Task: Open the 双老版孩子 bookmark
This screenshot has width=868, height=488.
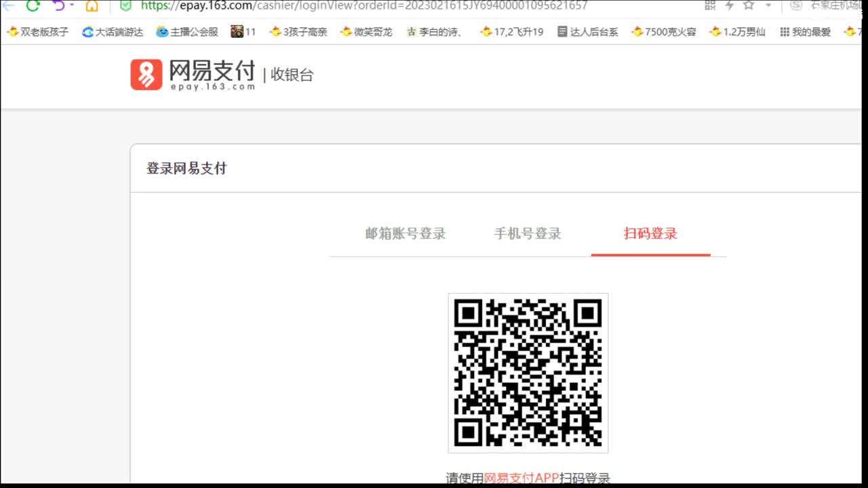Action: pyautogui.click(x=38, y=32)
